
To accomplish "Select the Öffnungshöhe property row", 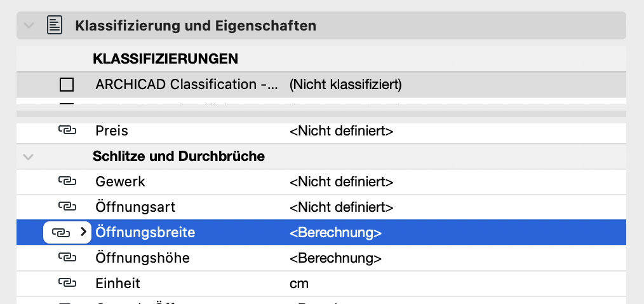I will tap(321, 258).
